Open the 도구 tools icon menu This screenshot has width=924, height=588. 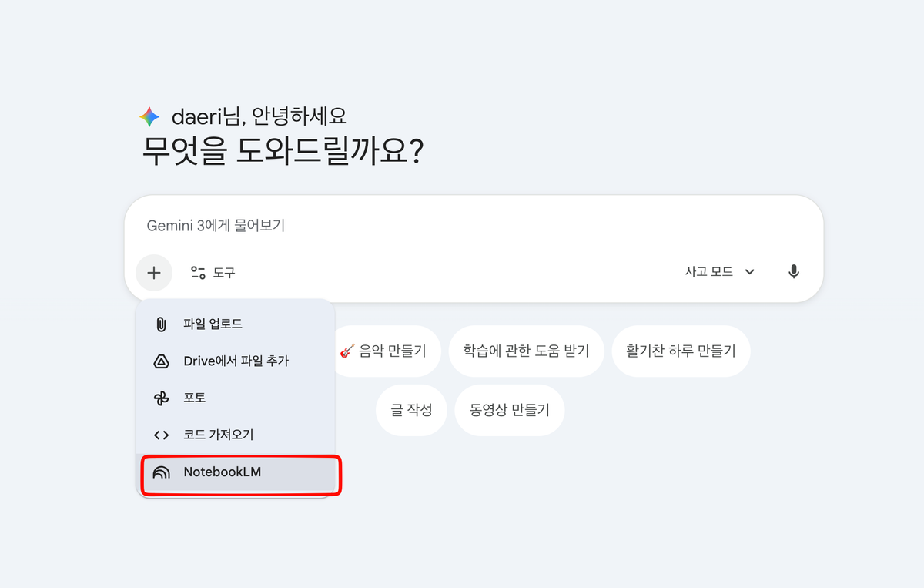[199, 273]
